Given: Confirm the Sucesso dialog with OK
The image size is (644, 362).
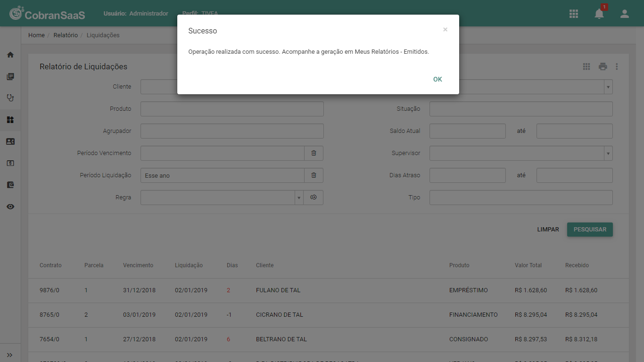Looking at the screenshot, I should [x=438, y=79].
